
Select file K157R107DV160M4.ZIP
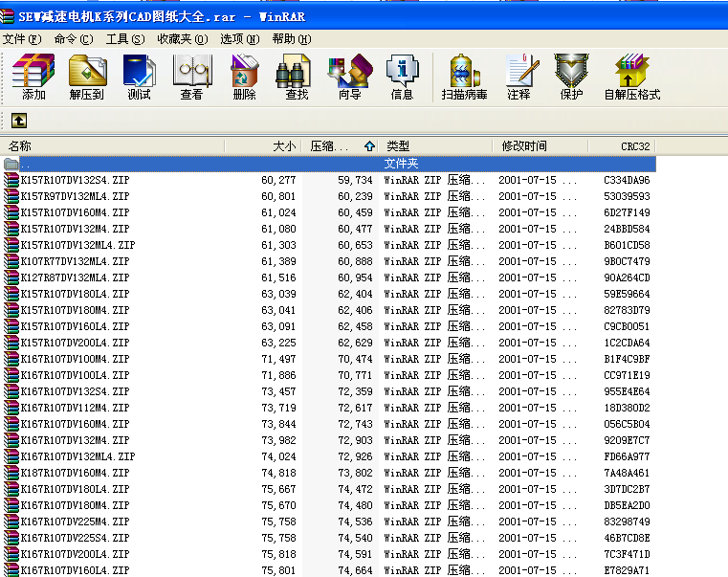point(76,212)
